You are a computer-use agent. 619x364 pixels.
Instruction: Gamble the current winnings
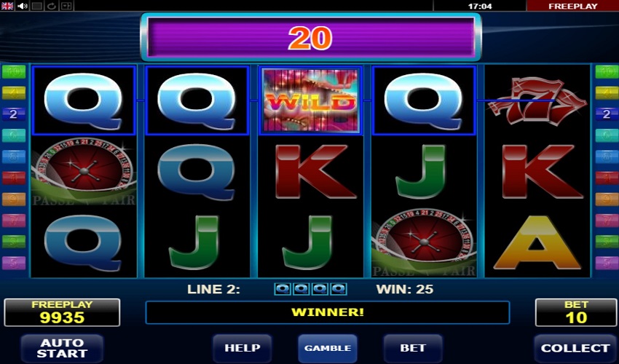click(x=328, y=348)
